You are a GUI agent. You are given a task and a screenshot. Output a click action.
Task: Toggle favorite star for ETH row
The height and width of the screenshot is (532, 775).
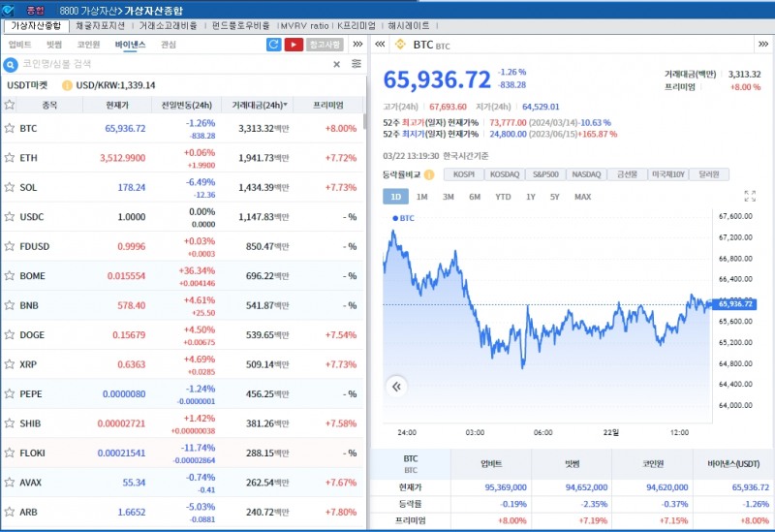pyautogui.click(x=10, y=158)
